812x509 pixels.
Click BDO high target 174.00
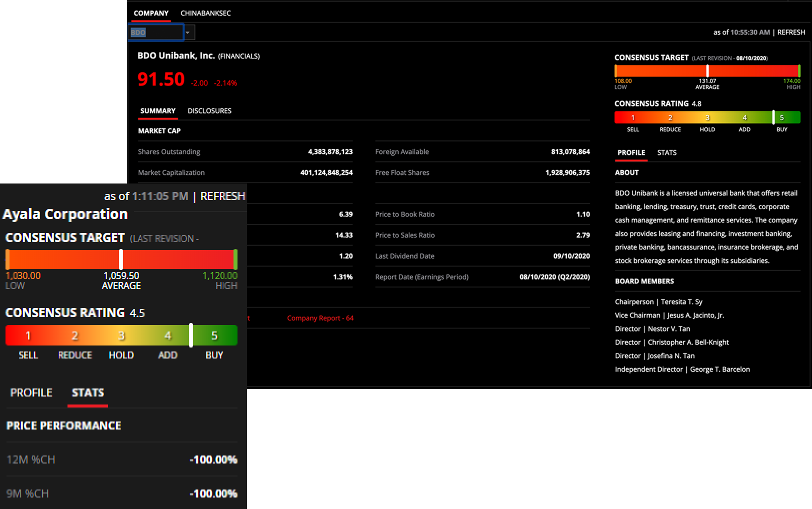[792, 81]
